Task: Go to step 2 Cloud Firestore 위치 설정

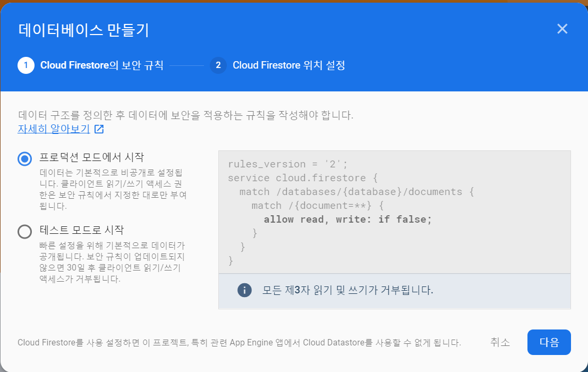Action: (277, 65)
